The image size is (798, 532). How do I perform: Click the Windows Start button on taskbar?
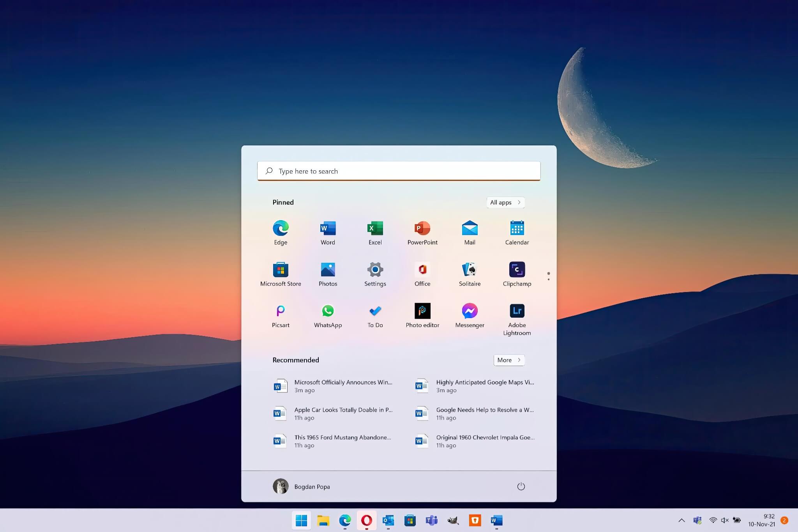[301, 520]
